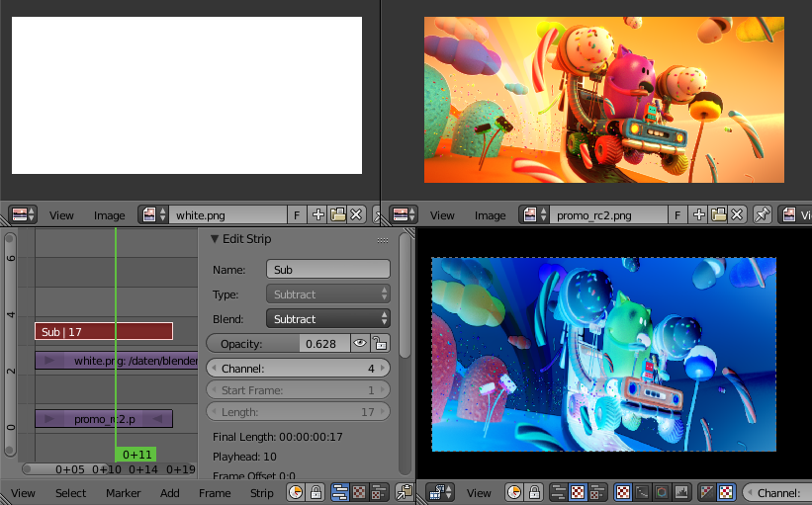This screenshot has height=505, width=812.
Task: Open image file icon next to white.png
Action: [337, 214]
